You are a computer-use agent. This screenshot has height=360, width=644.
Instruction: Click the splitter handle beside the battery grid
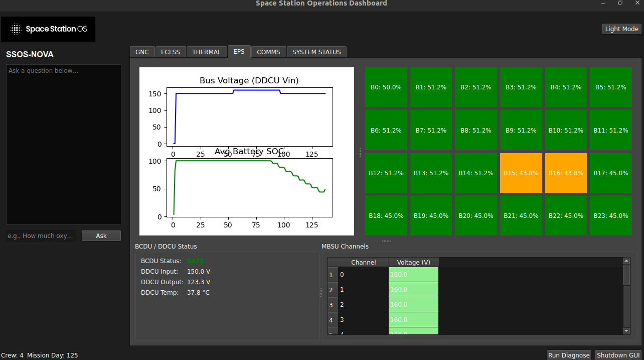pos(360,153)
